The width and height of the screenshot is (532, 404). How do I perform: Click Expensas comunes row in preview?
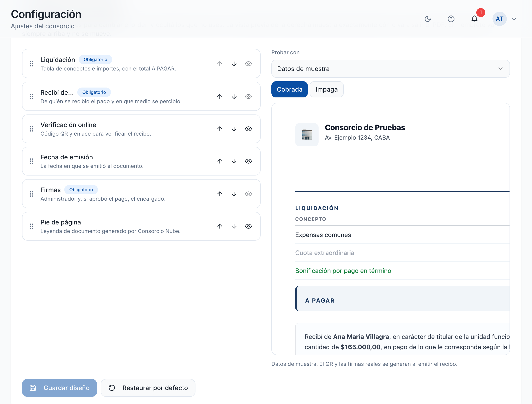(402, 235)
